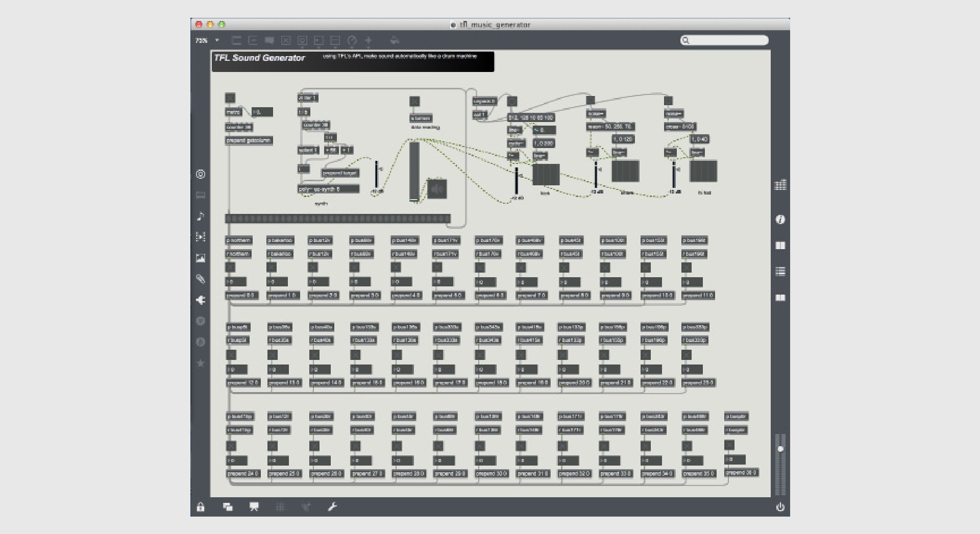Open the plus add-object toolbar menu
Image resolution: width=980 pixels, height=534 pixels.
[x=368, y=40]
